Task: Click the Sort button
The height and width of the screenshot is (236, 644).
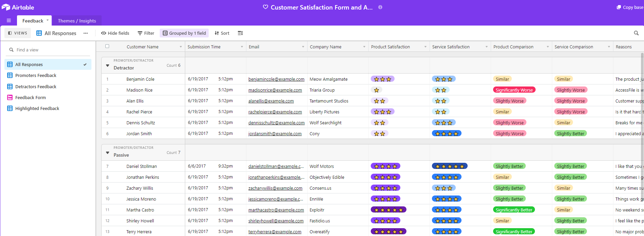Action: point(222,33)
